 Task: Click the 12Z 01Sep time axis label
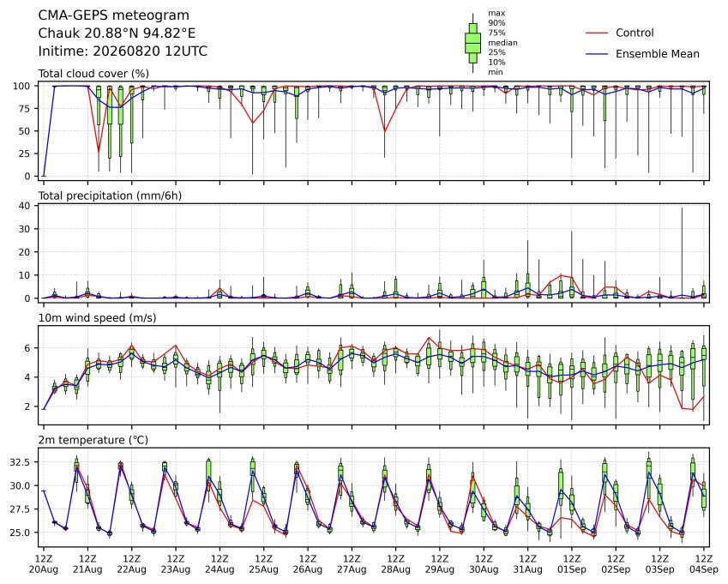(572, 564)
